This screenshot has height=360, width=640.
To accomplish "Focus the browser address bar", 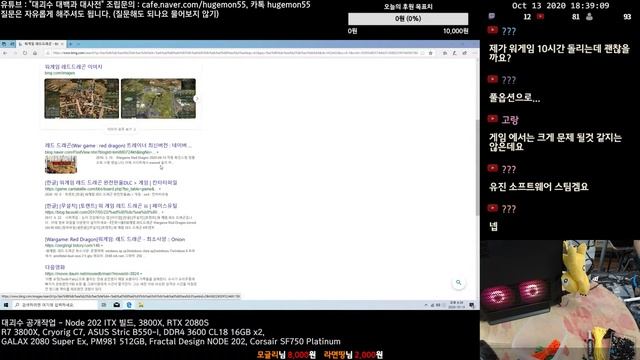I will point(235,53).
